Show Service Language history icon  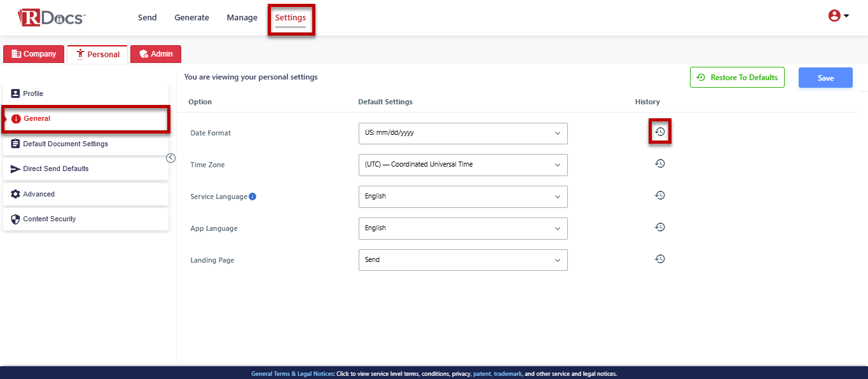tap(660, 195)
